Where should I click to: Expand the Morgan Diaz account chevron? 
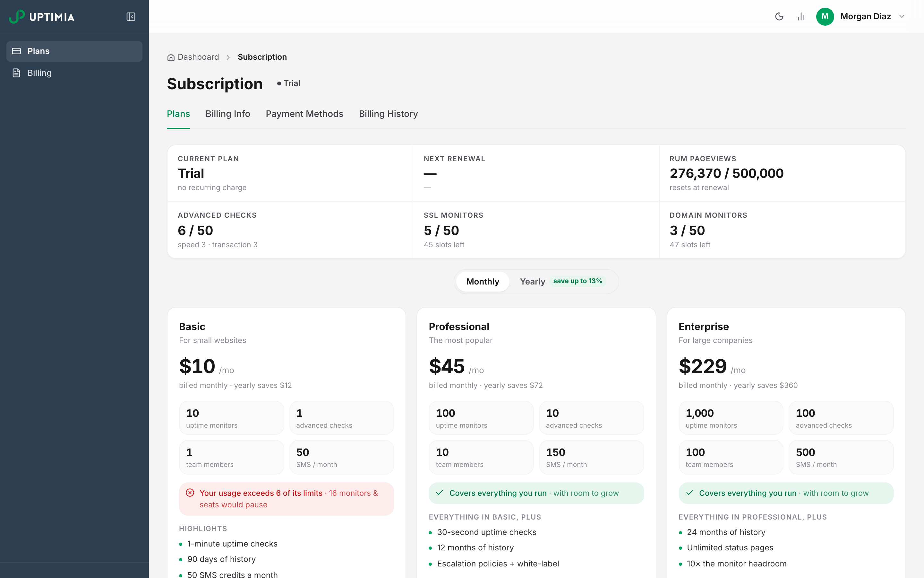pos(902,16)
